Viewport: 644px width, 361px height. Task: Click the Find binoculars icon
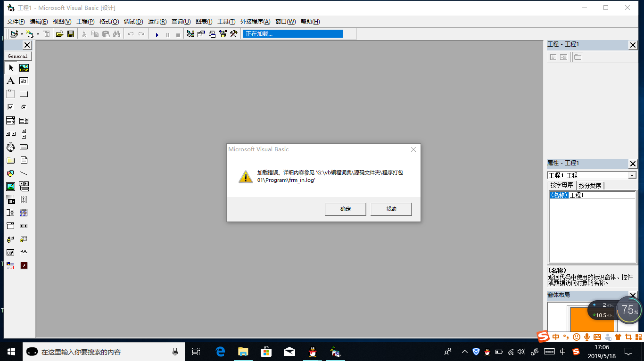116,34
